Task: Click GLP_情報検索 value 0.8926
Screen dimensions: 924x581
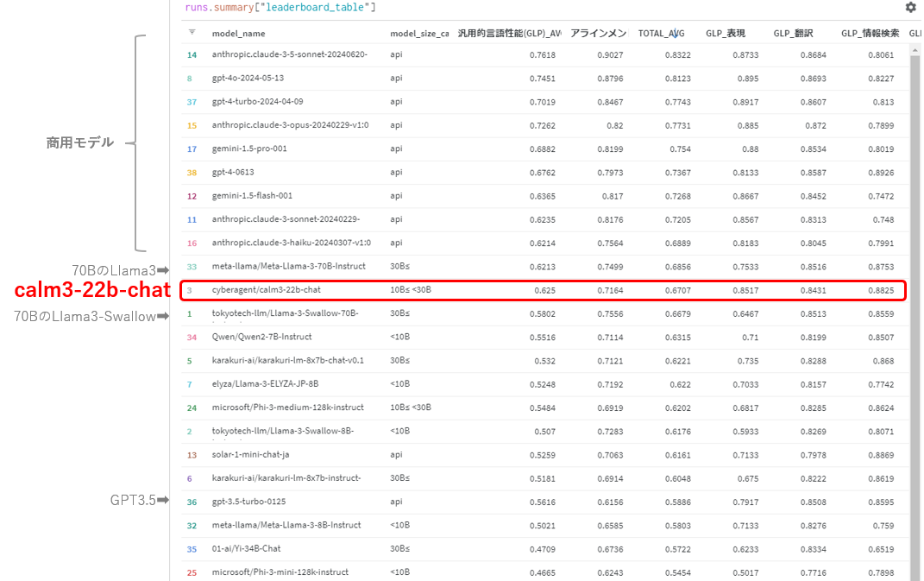Action: click(880, 173)
